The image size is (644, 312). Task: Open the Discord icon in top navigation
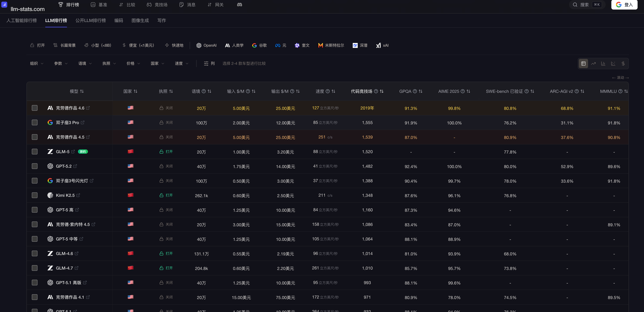(x=239, y=5)
